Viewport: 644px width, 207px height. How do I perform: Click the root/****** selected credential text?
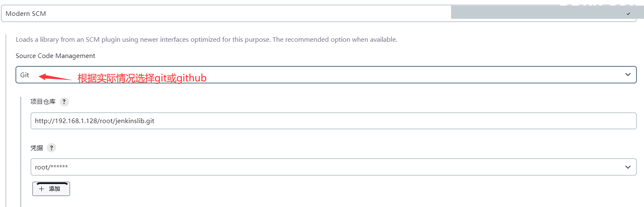pos(51,167)
